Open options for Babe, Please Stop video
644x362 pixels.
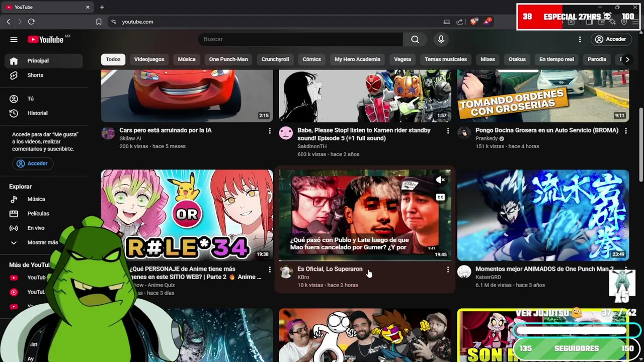coord(448,131)
